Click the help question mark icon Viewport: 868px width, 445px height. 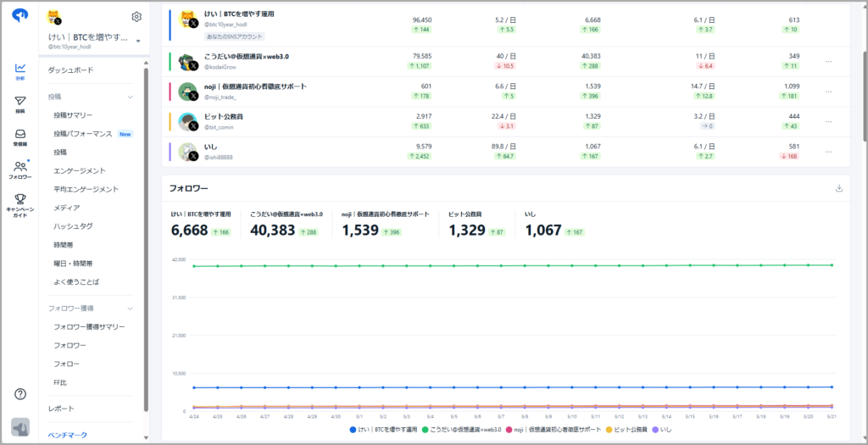20,394
